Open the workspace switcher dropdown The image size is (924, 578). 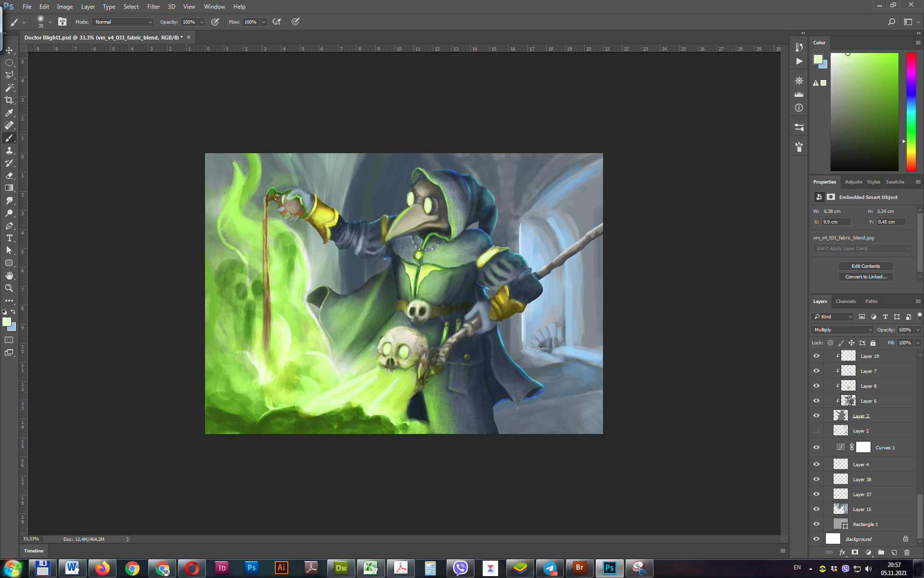911,22
